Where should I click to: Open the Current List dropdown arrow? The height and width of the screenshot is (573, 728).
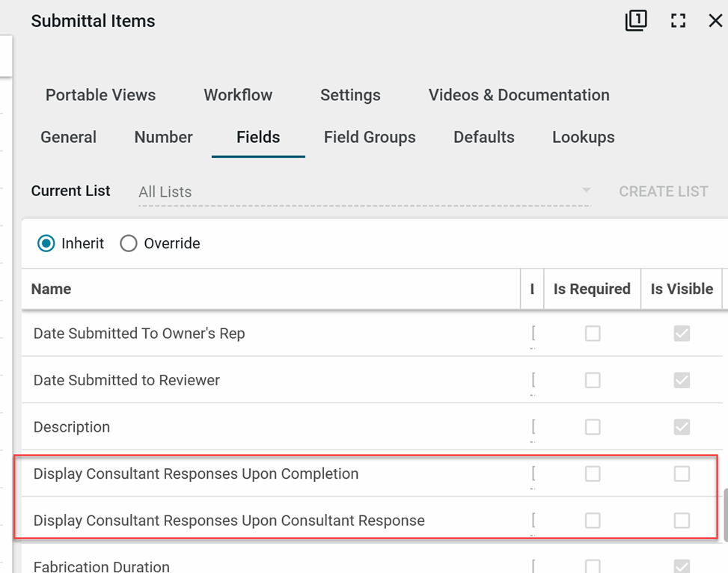586,191
